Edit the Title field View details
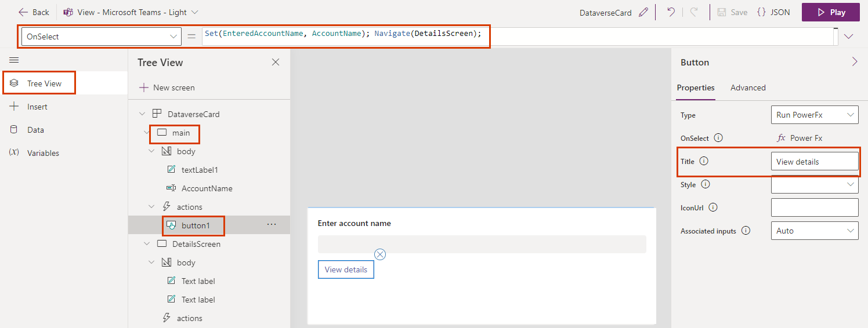The width and height of the screenshot is (868, 328). (x=815, y=161)
